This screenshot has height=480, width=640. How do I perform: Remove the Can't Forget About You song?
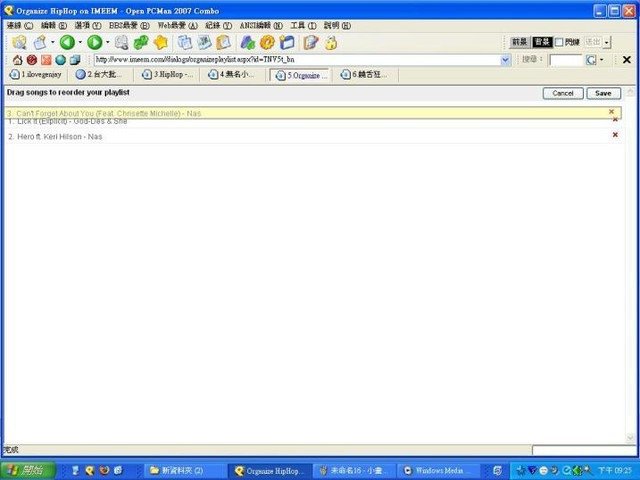pyautogui.click(x=611, y=111)
